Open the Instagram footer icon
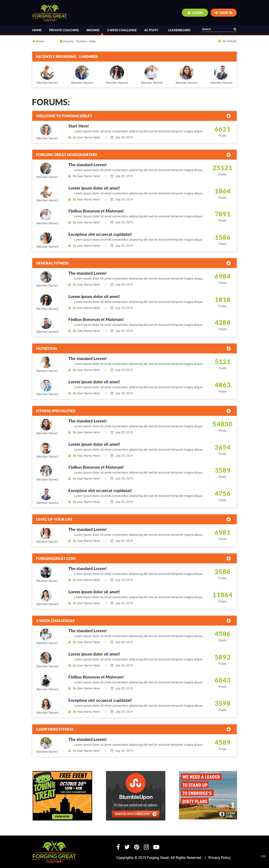 coord(146,847)
